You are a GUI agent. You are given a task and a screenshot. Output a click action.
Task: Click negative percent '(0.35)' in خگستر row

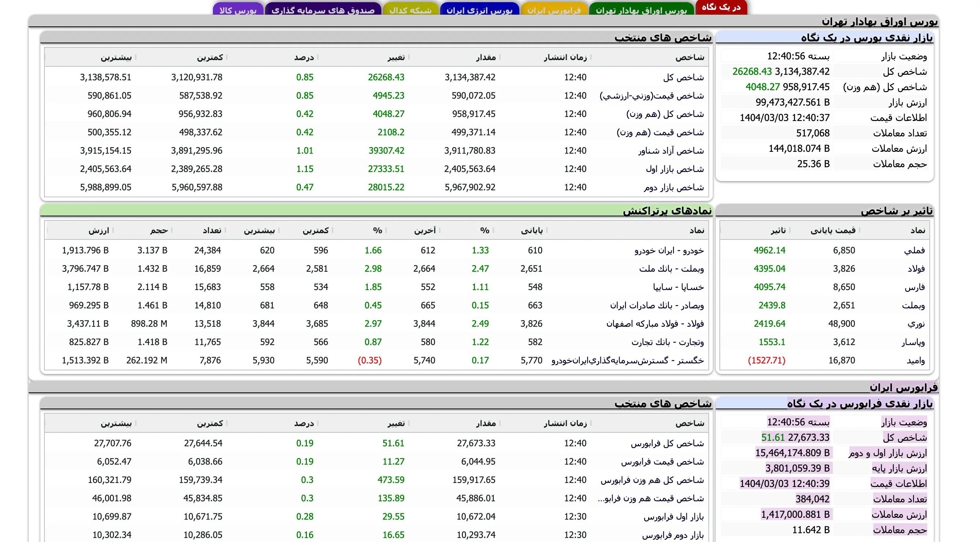369,360
